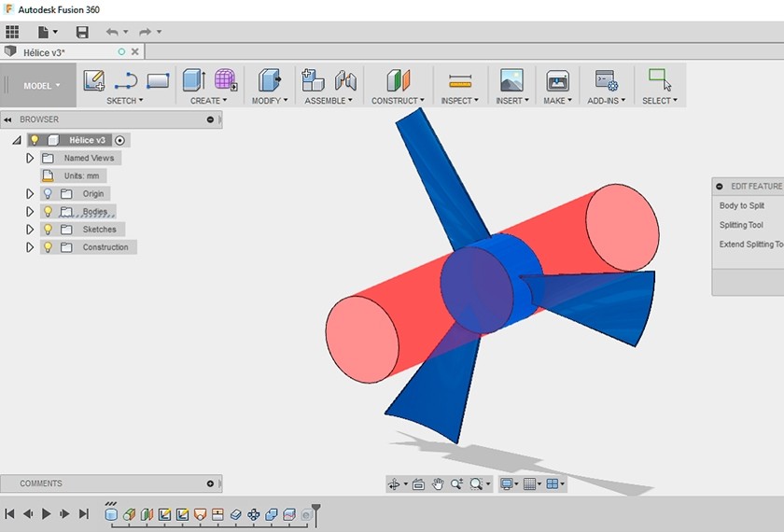The height and width of the screenshot is (532, 784).
Task: Expand the Construction folder in browser
Action: (30, 247)
